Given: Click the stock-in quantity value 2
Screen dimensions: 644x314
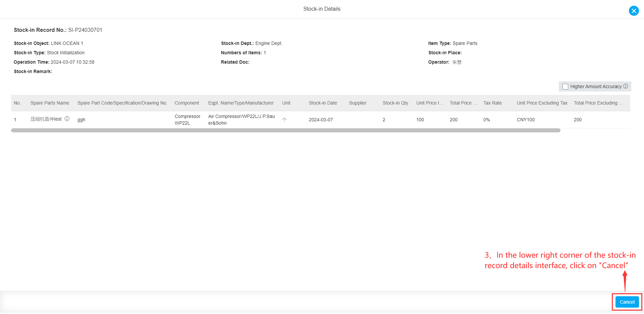Looking at the screenshot, I should click(x=384, y=120).
